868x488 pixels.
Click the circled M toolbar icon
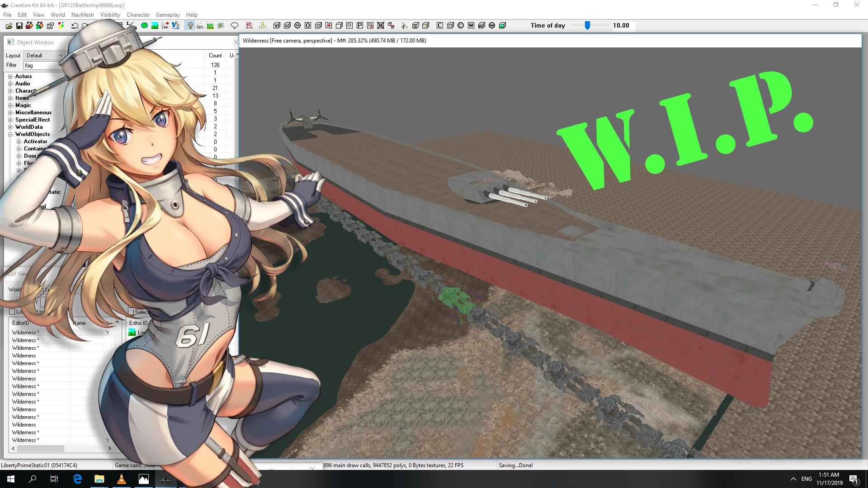(x=297, y=26)
